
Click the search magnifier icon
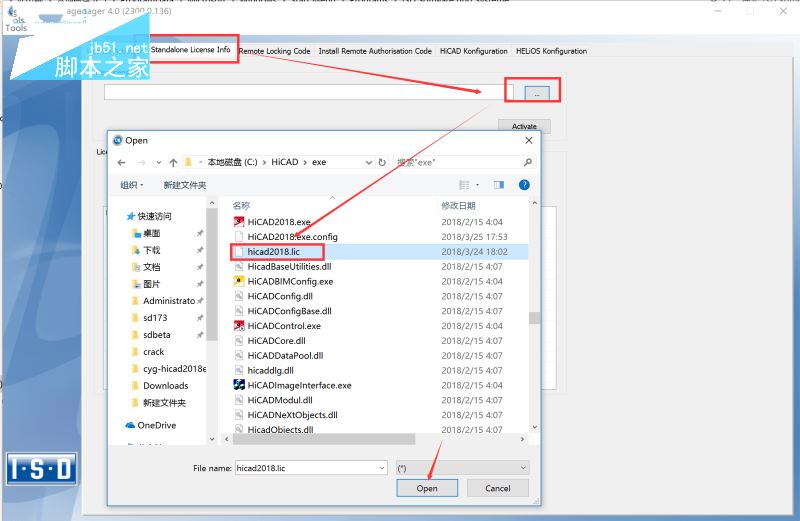(528, 162)
